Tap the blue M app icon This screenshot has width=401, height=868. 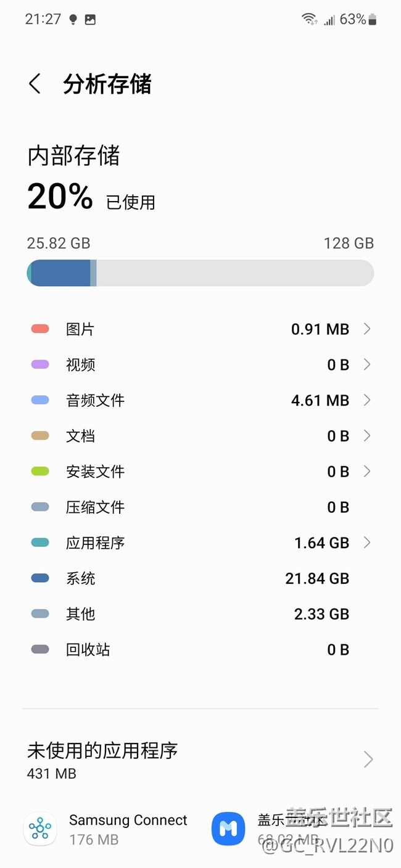click(228, 829)
